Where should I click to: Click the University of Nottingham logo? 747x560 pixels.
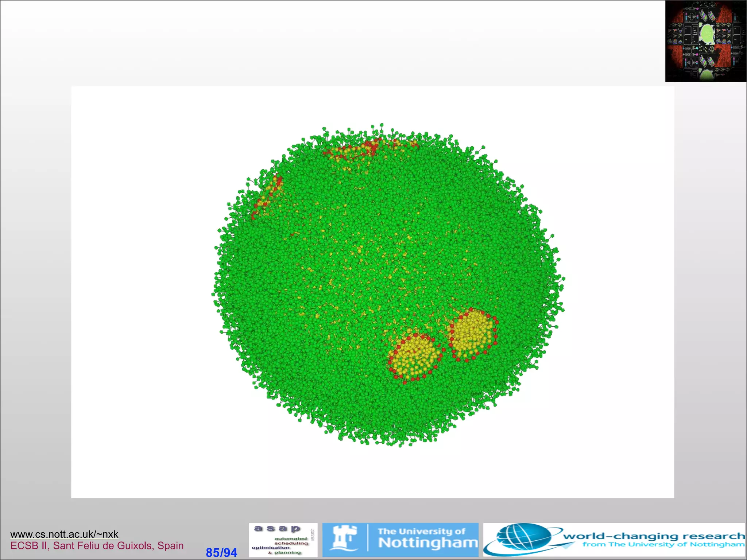pos(400,540)
